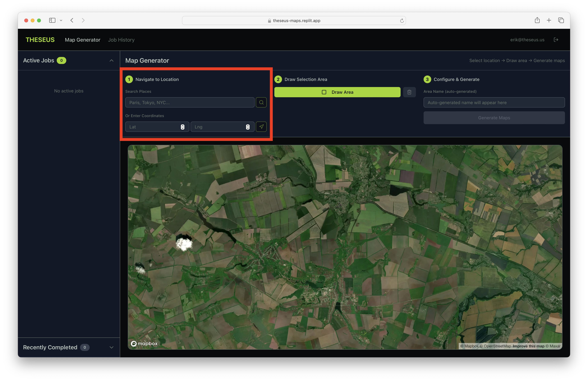
Task: Toggle the Safari sidebar icon
Action: (52, 20)
